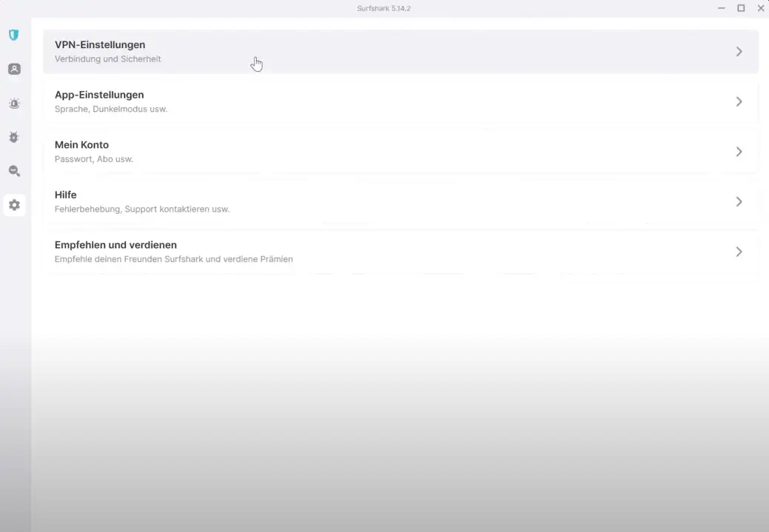This screenshot has width=769, height=532.
Task: Open the Surfshark Alert siren icon
Action: 14,104
